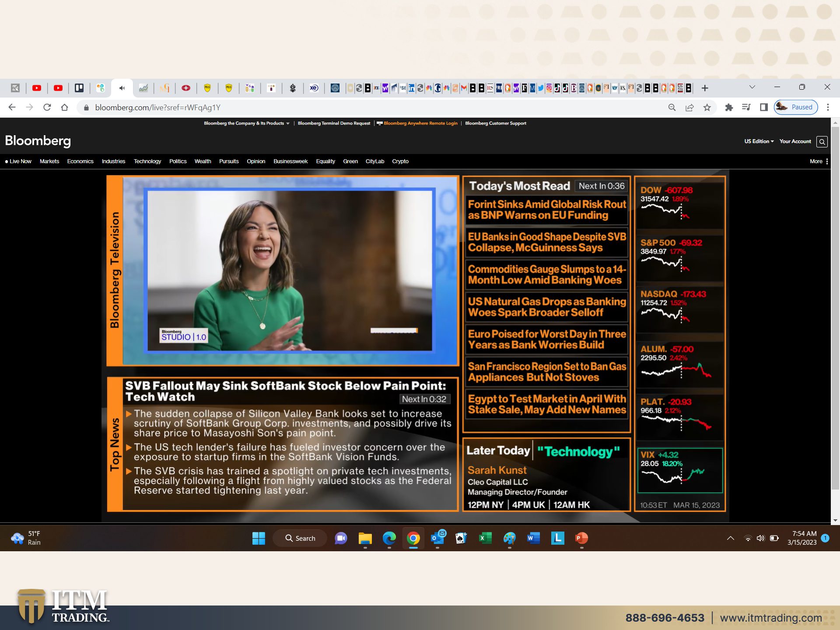Open the site lock info icon
This screenshot has width=840, height=630.
(x=86, y=108)
